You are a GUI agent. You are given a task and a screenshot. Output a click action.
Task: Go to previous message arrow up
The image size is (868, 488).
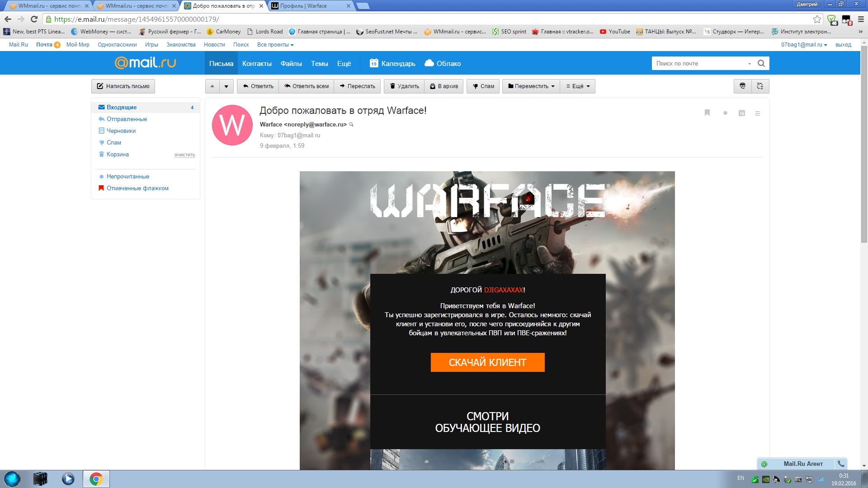click(x=212, y=86)
